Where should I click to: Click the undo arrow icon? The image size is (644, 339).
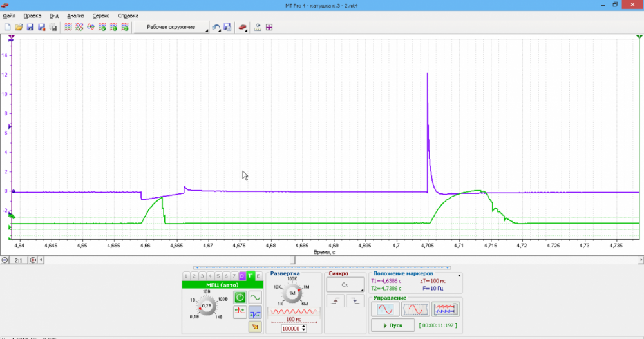[216, 27]
